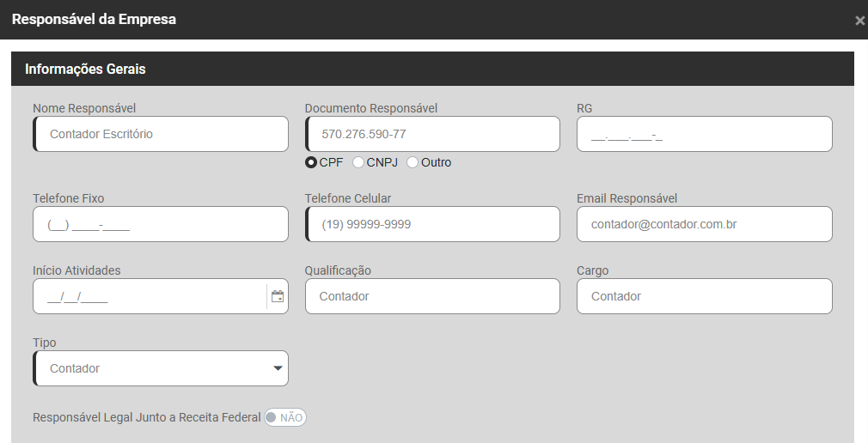Click the Documento Responsável label
Screen dimensions: 868x443
pos(371,108)
